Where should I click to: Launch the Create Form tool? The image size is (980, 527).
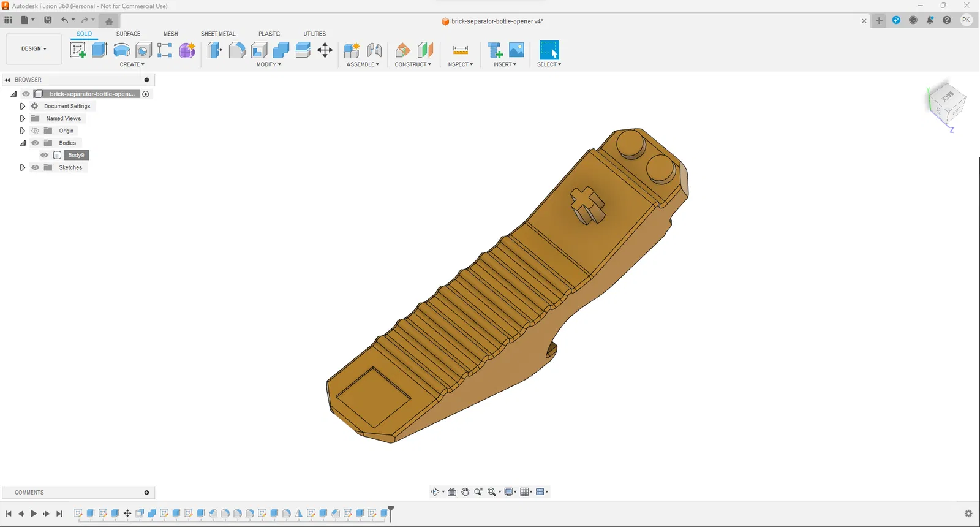click(x=187, y=50)
